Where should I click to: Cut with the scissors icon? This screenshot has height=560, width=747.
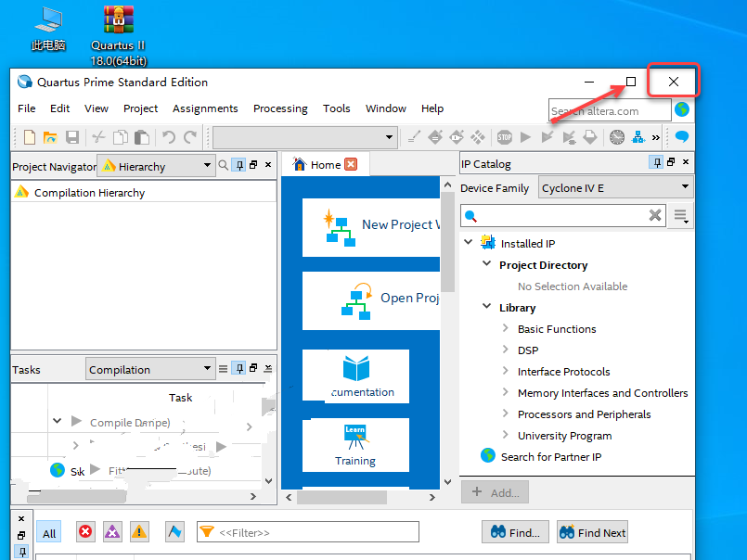[x=98, y=137]
